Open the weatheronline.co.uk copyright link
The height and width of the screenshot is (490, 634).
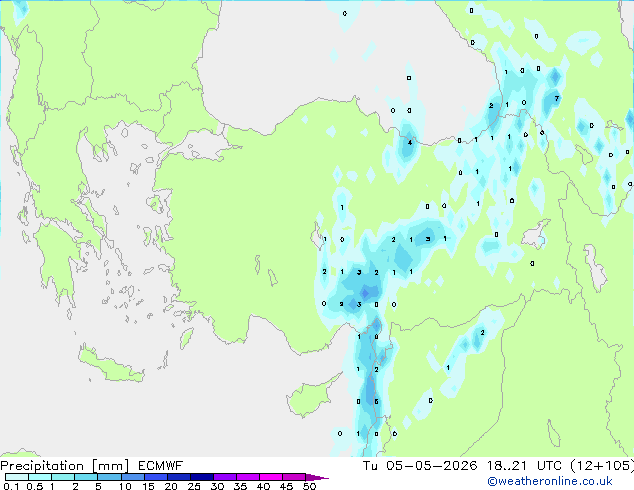(549, 482)
